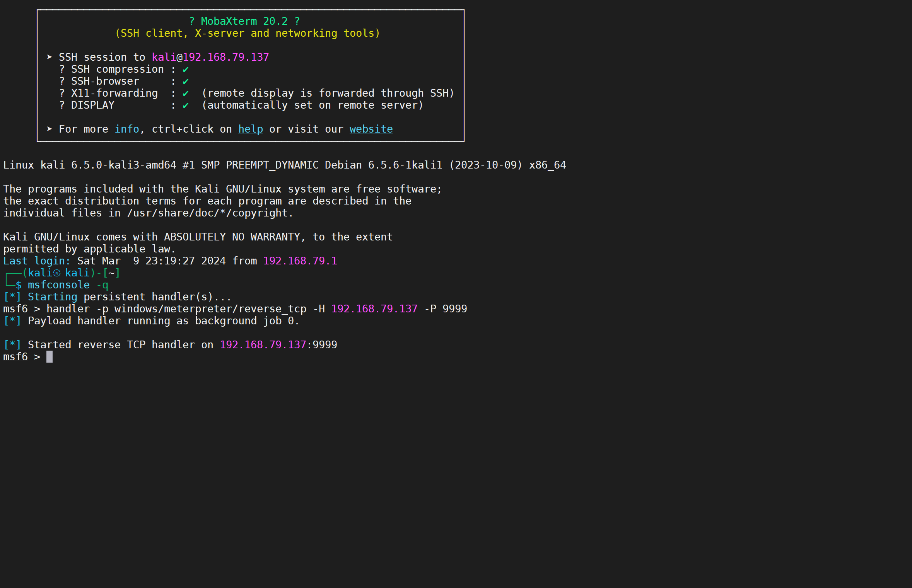This screenshot has width=912, height=588.
Task: Click arrow bullet before For more info
Action: point(50,129)
